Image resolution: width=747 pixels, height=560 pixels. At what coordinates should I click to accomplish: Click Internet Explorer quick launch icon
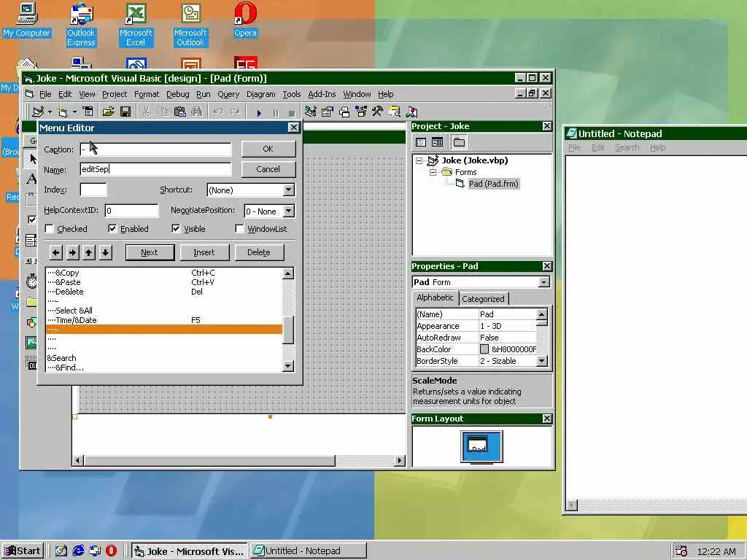pos(78,551)
